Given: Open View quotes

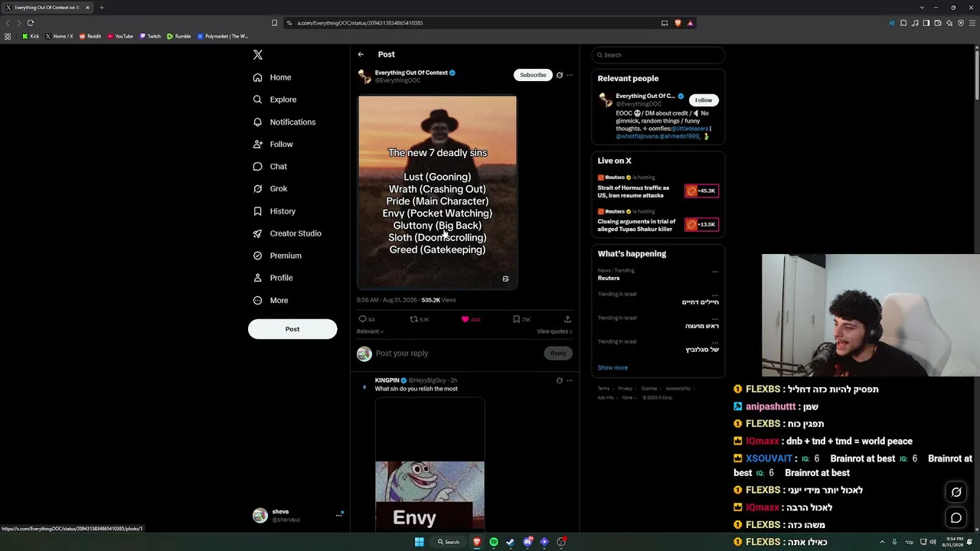Looking at the screenshot, I should click(554, 331).
